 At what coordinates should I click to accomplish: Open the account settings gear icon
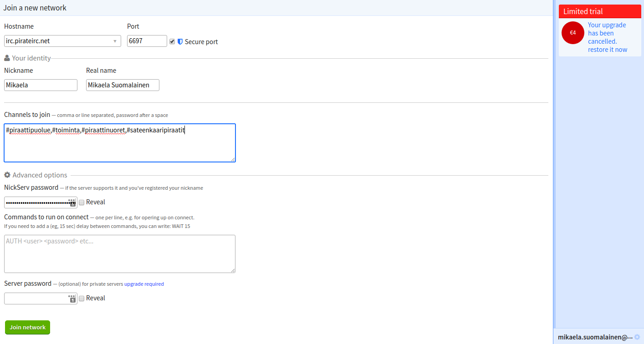click(637, 337)
